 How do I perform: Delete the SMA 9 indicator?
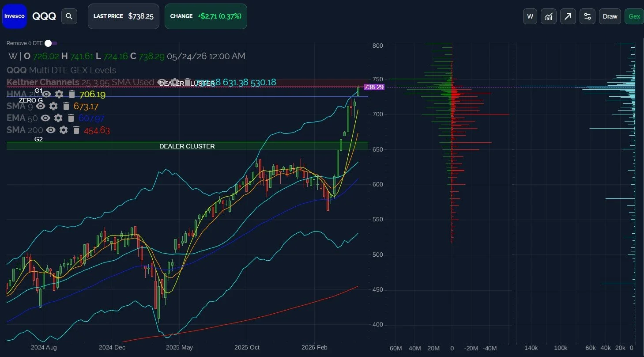[x=66, y=106]
